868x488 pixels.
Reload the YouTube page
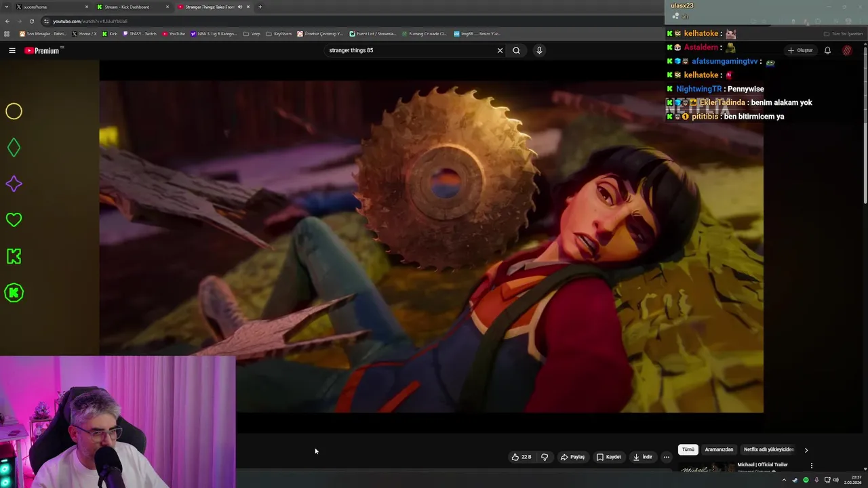(x=31, y=21)
